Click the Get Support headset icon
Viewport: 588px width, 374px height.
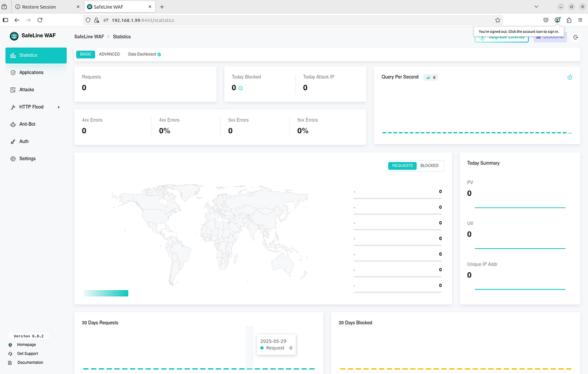pyautogui.click(x=10, y=354)
